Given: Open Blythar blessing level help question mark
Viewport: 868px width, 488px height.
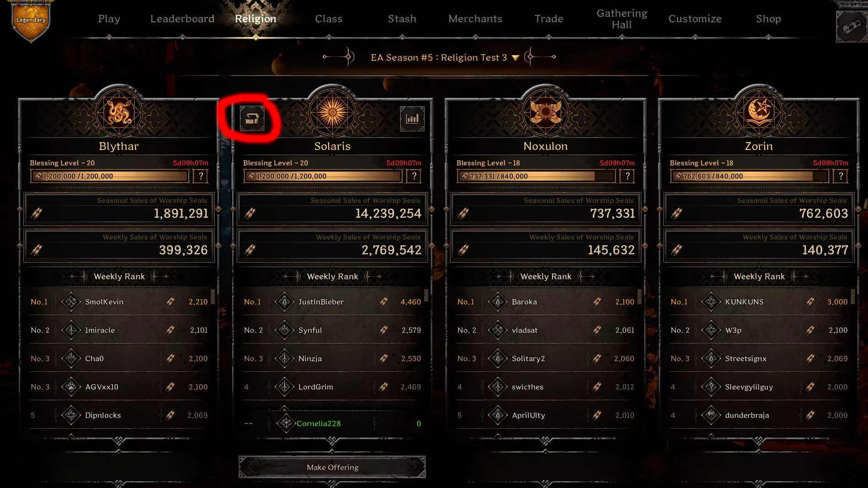Looking at the screenshot, I should [x=201, y=176].
